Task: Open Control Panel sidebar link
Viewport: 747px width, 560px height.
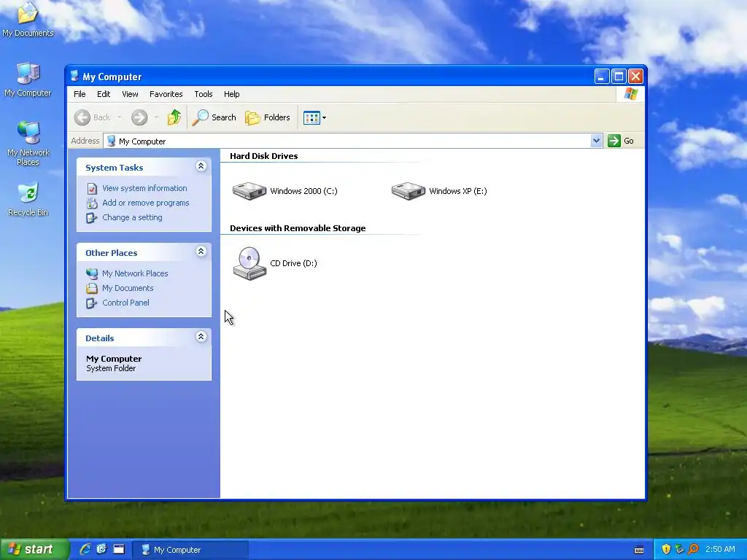Action: click(125, 303)
